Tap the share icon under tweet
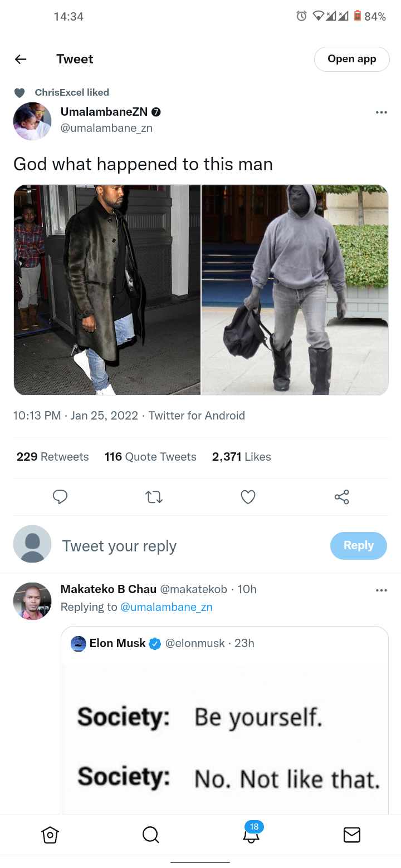The width and height of the screenshot is (401, 868). [x=342, y=497]
